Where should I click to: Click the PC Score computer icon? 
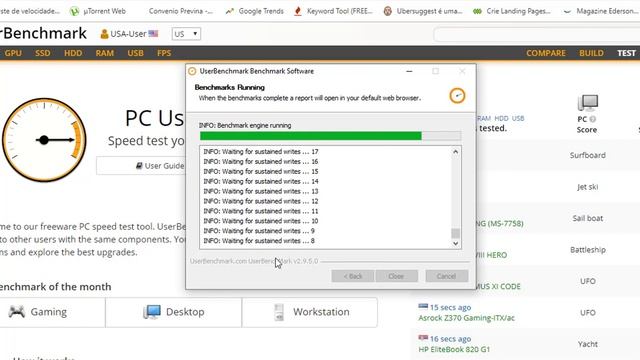tap(588, 103)
